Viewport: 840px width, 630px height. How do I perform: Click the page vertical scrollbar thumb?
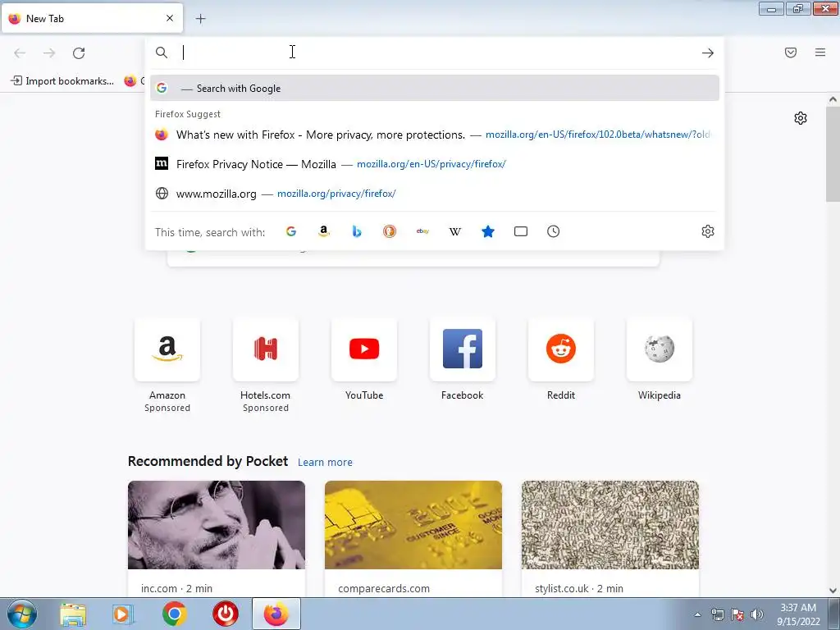point(833,154)
